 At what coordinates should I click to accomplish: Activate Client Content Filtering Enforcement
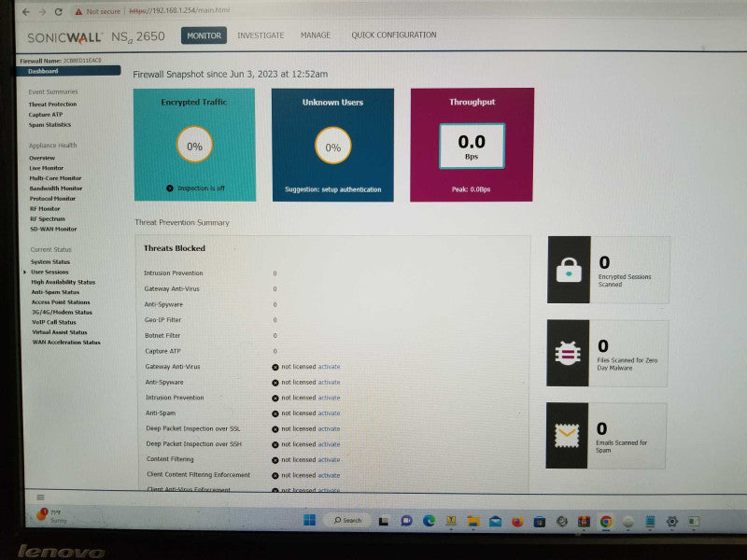(330, 475)
